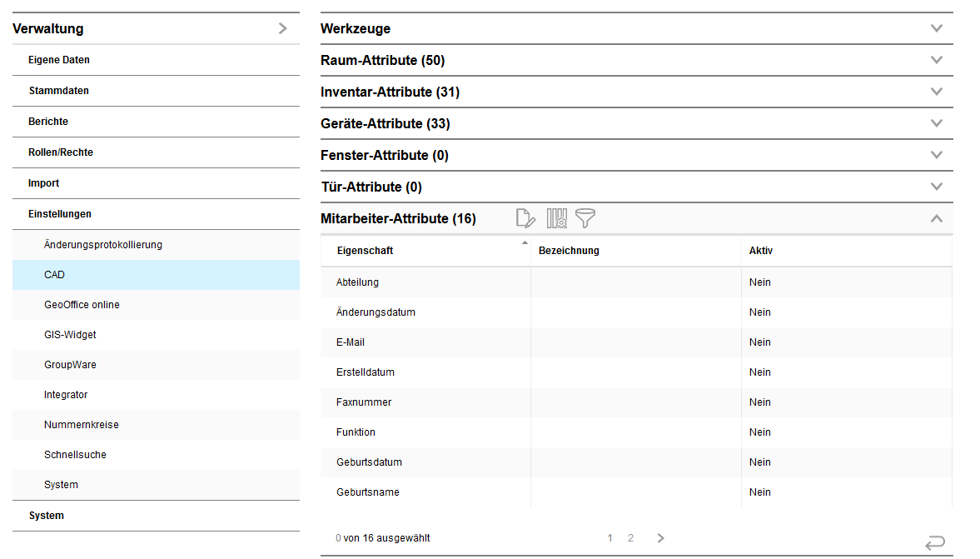The width and height of the screenshot is (980, 559).
Task: Select the Abteilung row
Action: pos(357,282)
